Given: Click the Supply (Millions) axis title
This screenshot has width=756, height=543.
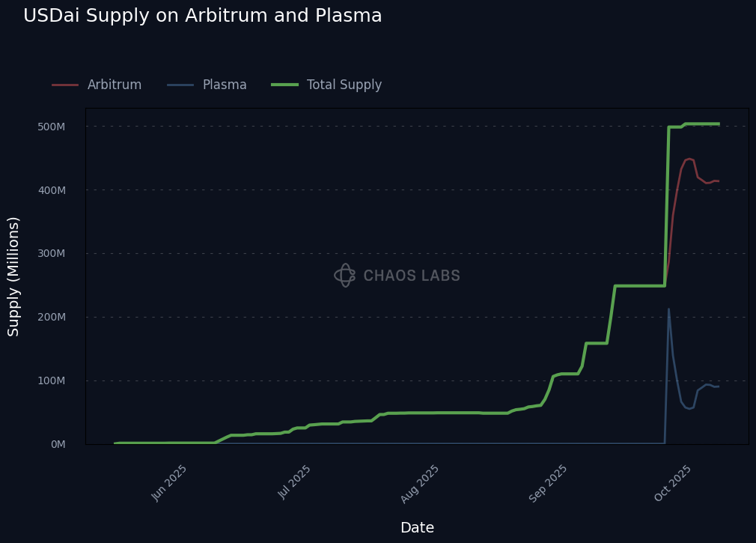Looking at the screenshot, I should [x=13, y=276].
